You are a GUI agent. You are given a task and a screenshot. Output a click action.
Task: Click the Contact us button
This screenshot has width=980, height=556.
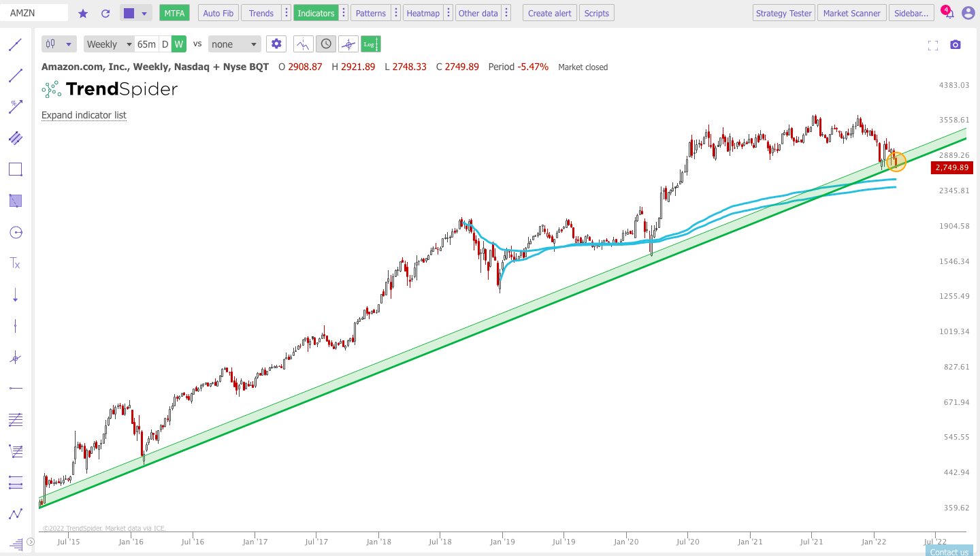click(x=949, y=550)
